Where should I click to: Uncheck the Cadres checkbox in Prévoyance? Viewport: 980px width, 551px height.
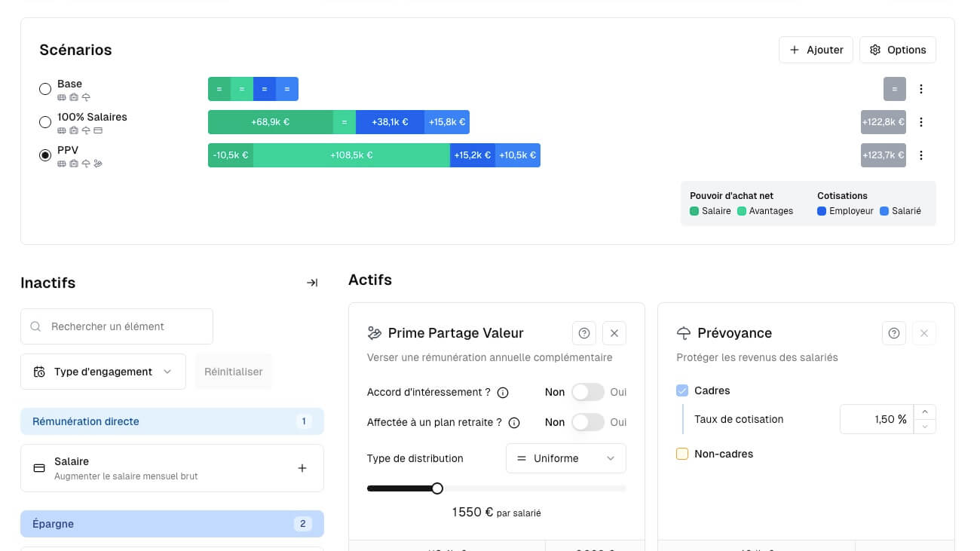coord(682,390)
